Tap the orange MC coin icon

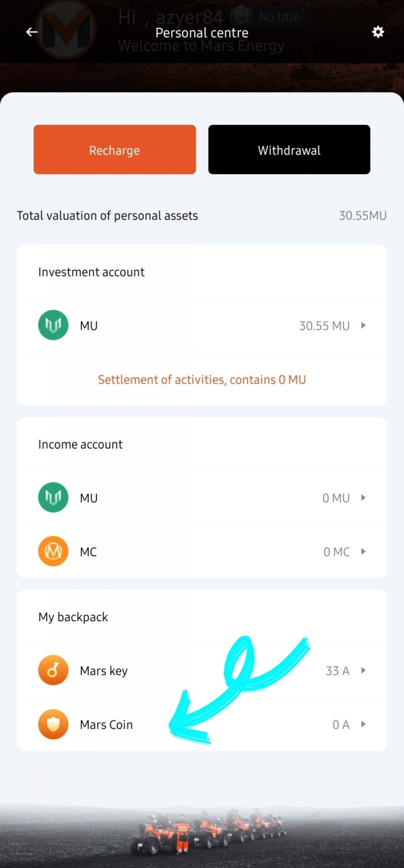(x=53, y=551)
